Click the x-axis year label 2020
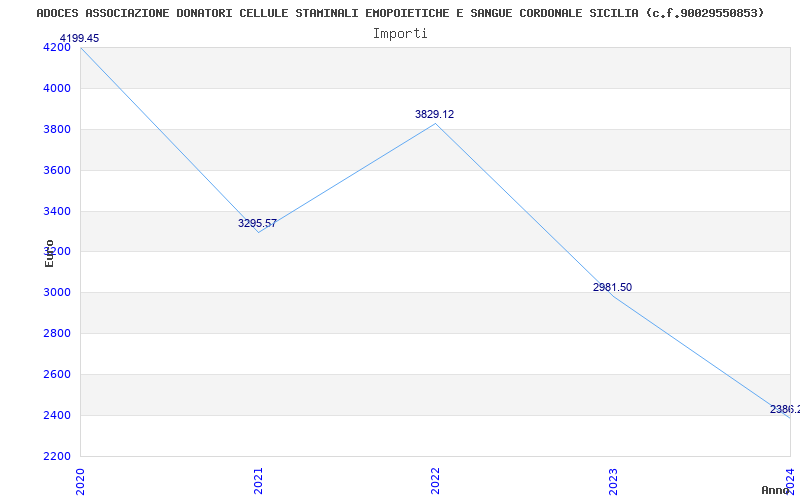Viewport: 800px width, 500px height. point(80,481)
